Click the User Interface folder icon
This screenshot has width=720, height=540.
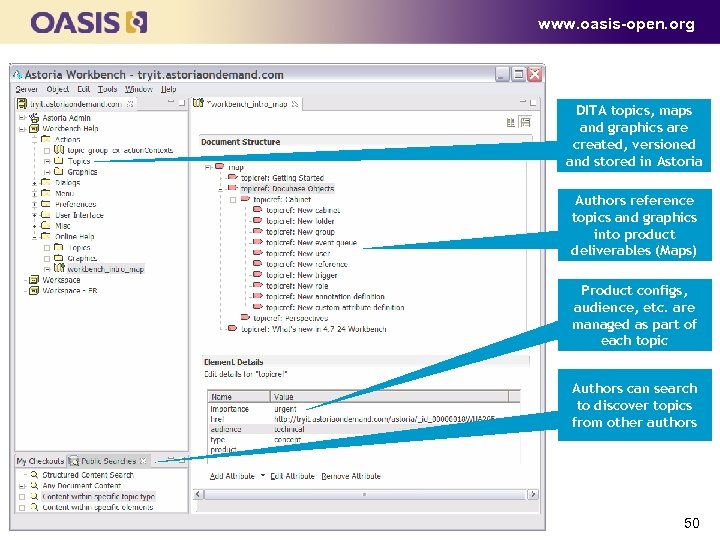[46, 214]
